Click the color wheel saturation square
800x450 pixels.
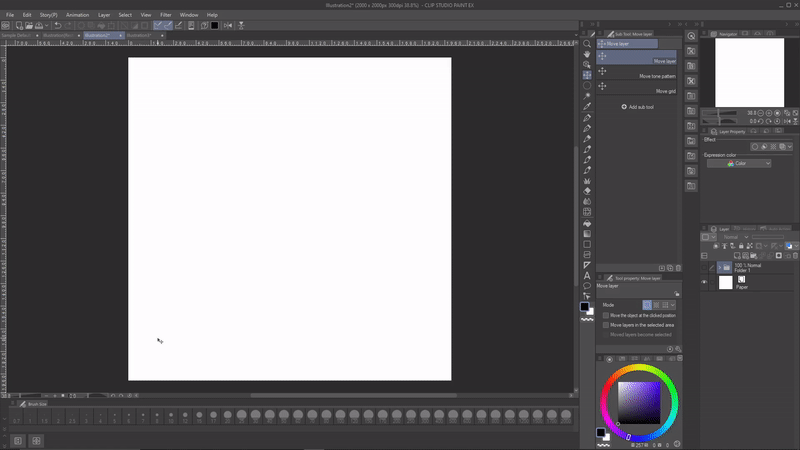[639, 403]
